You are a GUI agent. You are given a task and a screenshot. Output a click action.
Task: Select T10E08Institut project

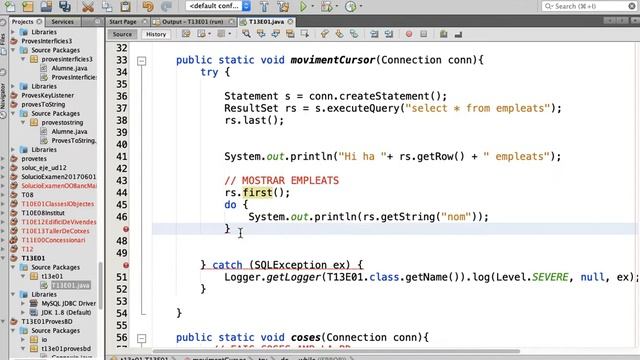click(x=43, y=213)
